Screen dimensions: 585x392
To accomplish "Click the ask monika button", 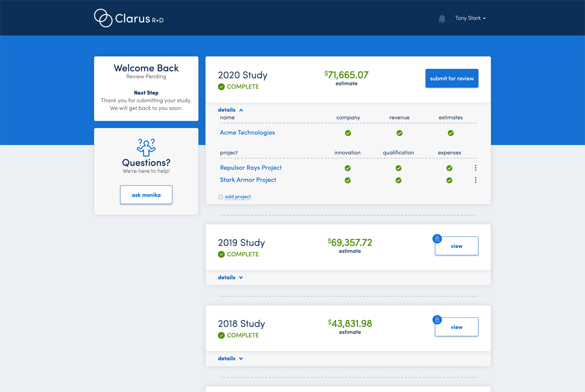I will pyautogui.click(x=146, y=195).
